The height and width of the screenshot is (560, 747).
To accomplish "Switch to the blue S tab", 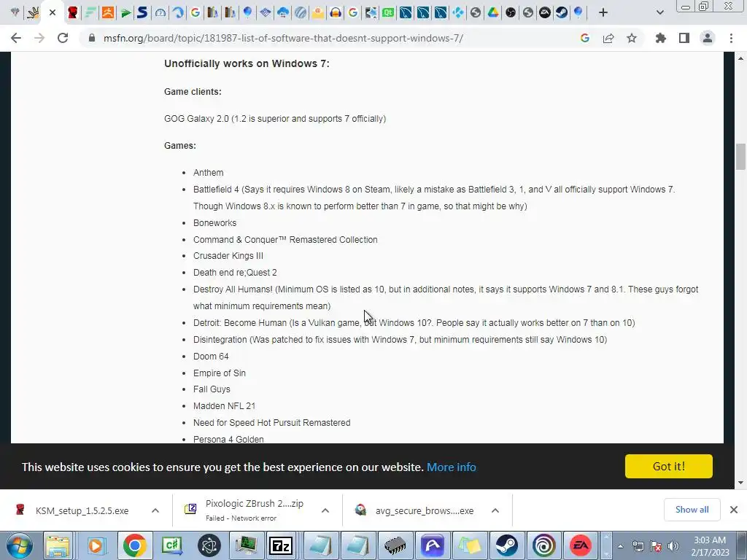I will coord(142,12).
